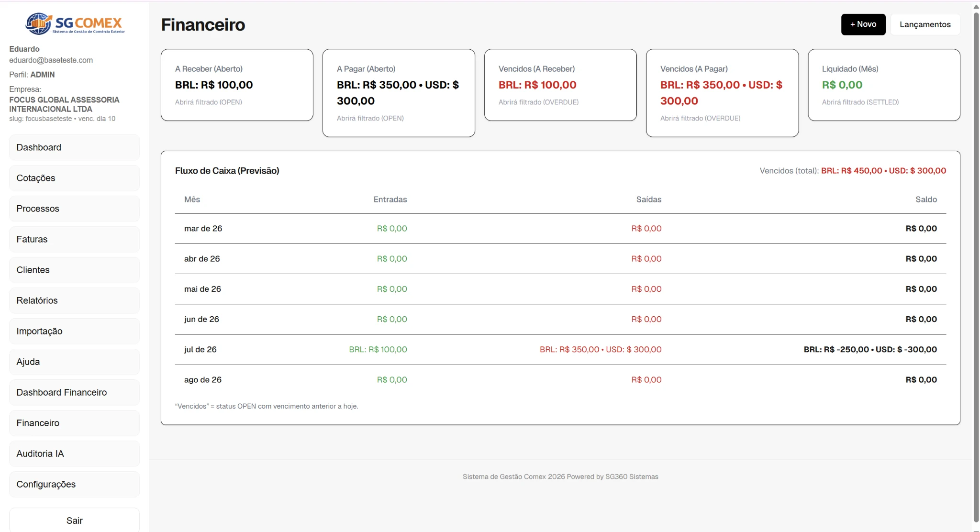Go to Cotações in sidebar

point(74,178)
